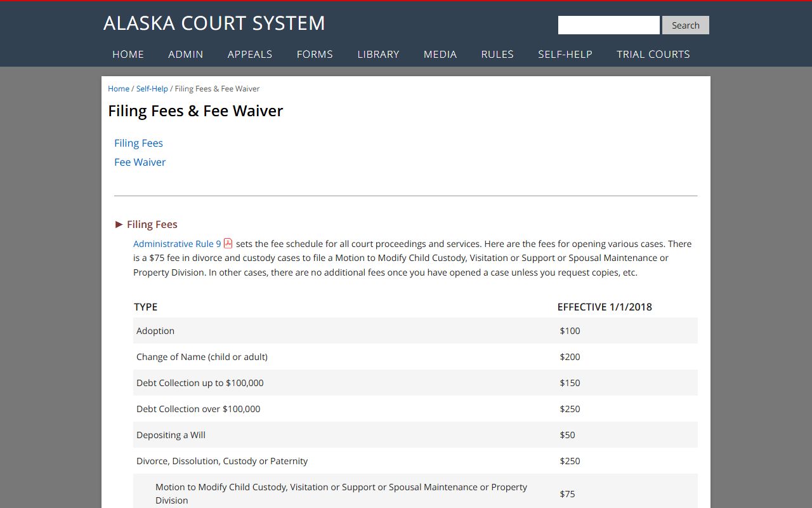Click the $250 fee for Debt Collection over $100,000

pyautogui.click(x=570, y=409)
